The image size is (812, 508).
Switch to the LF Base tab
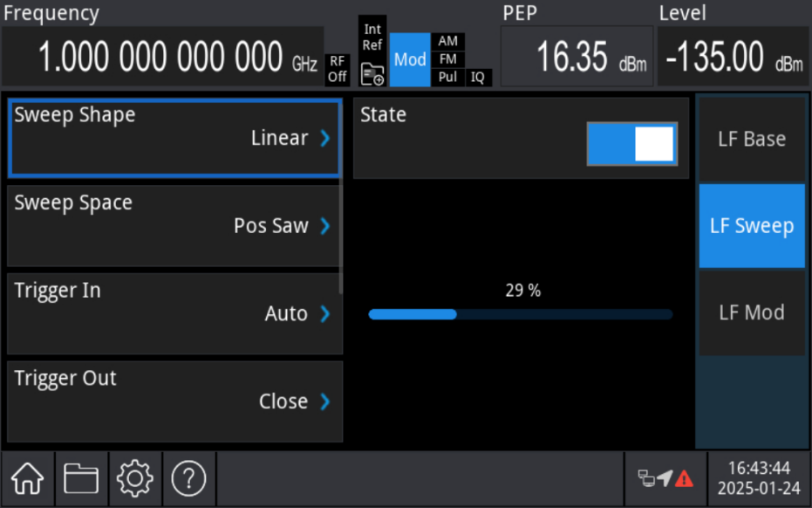(x=751, y=138)
